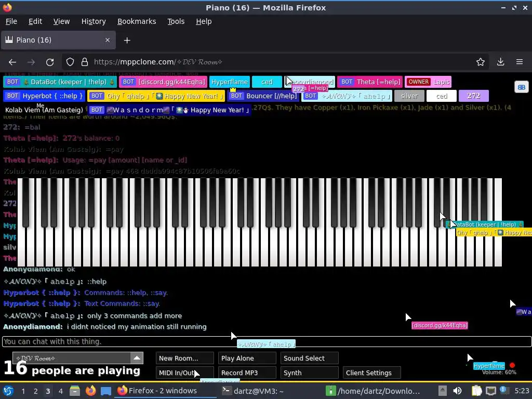This screenshot has height=399, width=532.
Task: Open the network tray icon
Action: click(491, 391)
